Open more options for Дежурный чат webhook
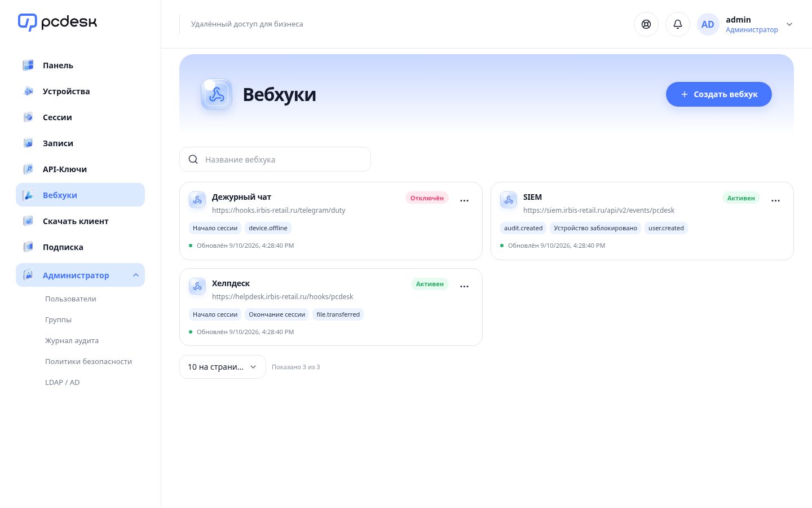 pos(464,200)
